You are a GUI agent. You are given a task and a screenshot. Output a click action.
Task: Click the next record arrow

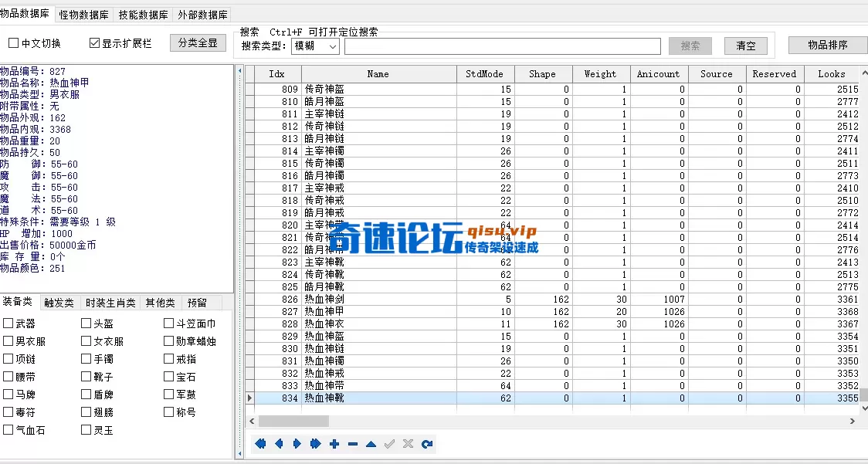[x=297, y=444]
